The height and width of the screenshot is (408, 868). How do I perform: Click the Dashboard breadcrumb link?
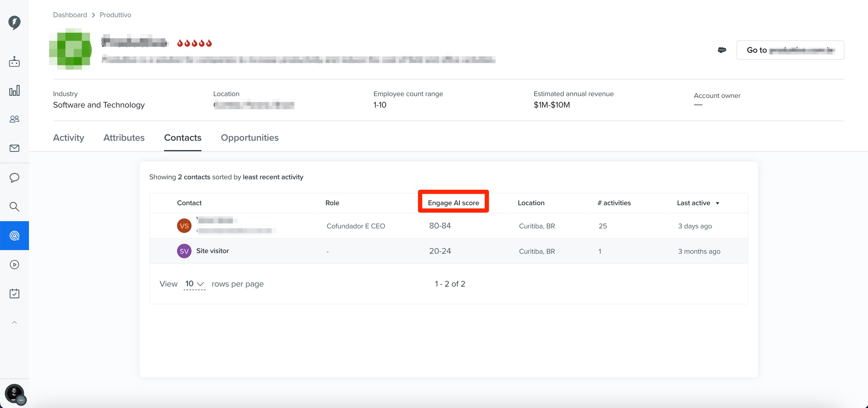[70, 15]
